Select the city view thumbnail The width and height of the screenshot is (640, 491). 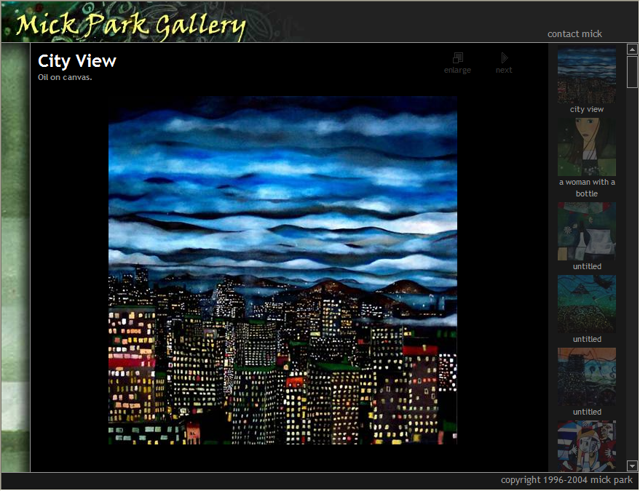pos(587,75)
